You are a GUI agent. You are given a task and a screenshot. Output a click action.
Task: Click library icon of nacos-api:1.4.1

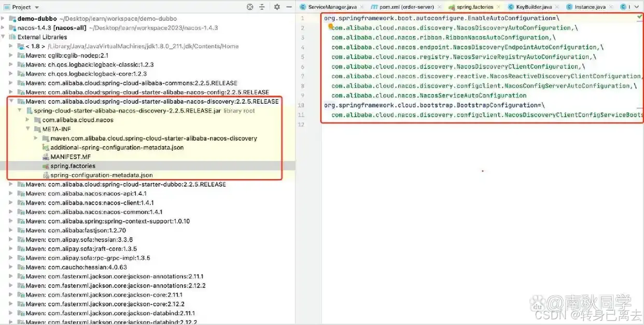point(21,193)
